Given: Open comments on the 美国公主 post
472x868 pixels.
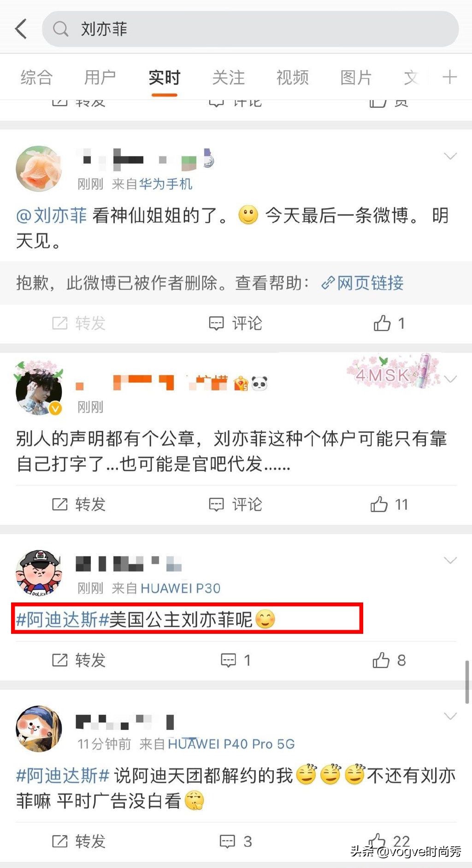Looking at the screenshot, I should click(236, 660).
